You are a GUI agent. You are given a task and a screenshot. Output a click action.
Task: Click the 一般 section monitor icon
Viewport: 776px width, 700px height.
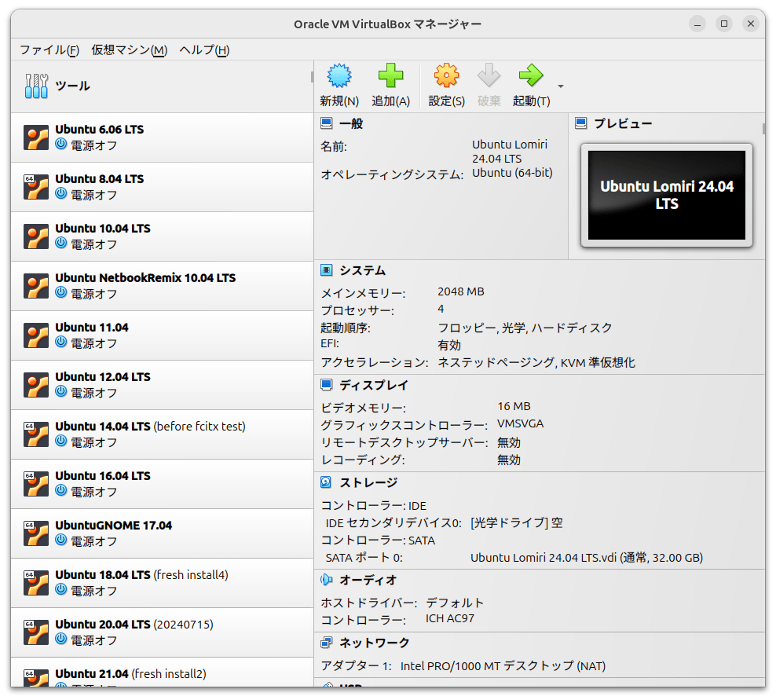327,123
